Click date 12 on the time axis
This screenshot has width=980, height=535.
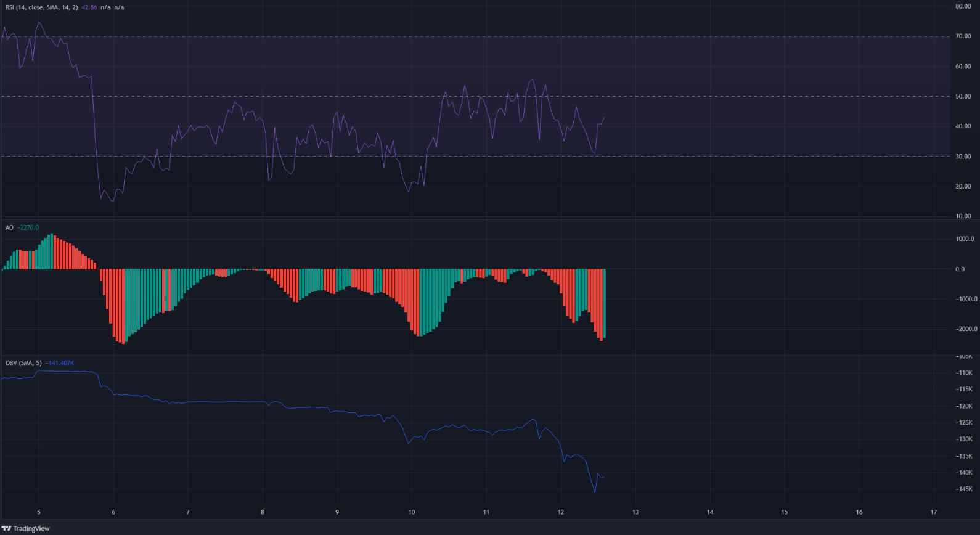tap(561, 512)
